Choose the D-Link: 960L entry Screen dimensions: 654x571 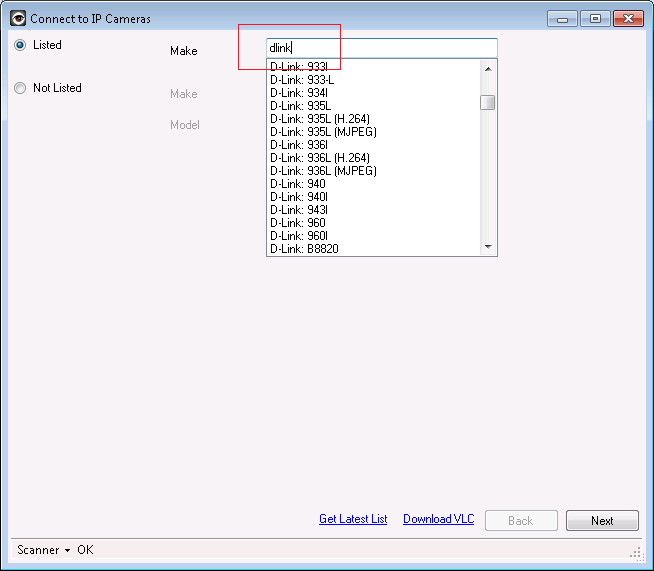point(298,236)
